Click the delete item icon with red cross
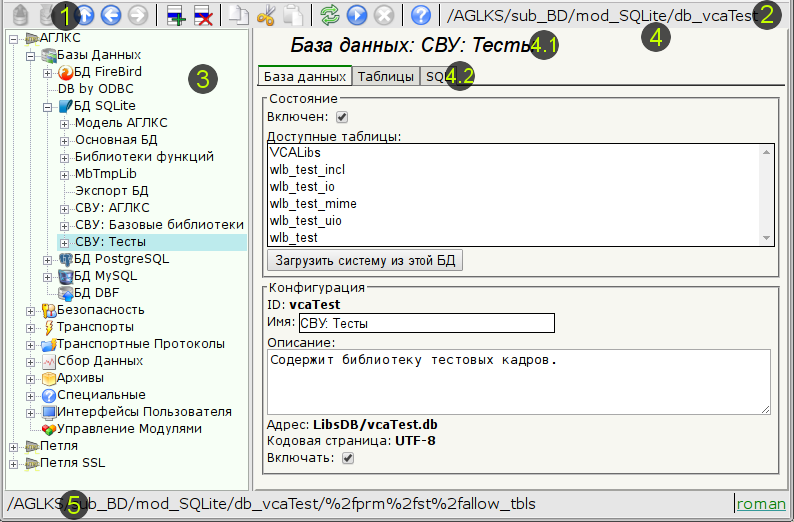Viewport: 794px width, 522px height. [201, 15]
